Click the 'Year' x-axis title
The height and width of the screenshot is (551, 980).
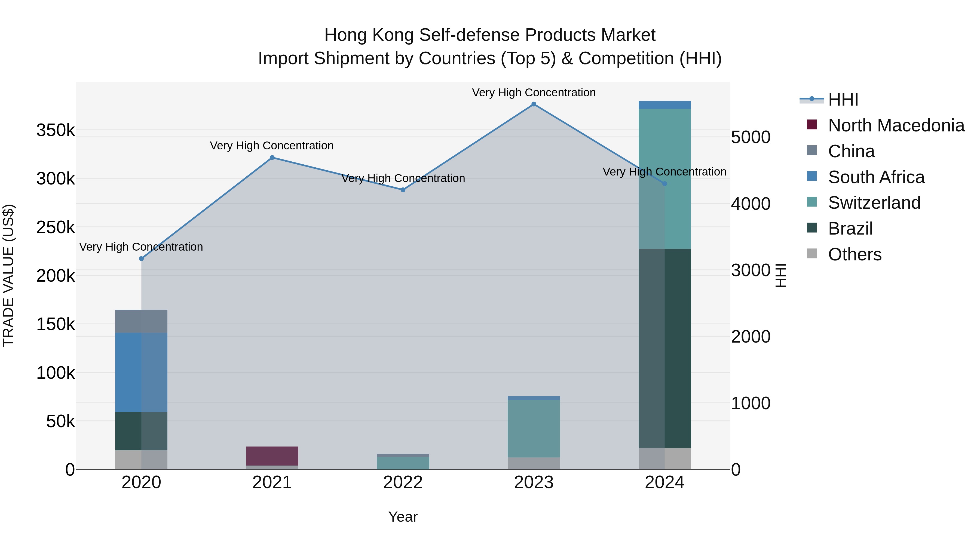pos(403,517)
